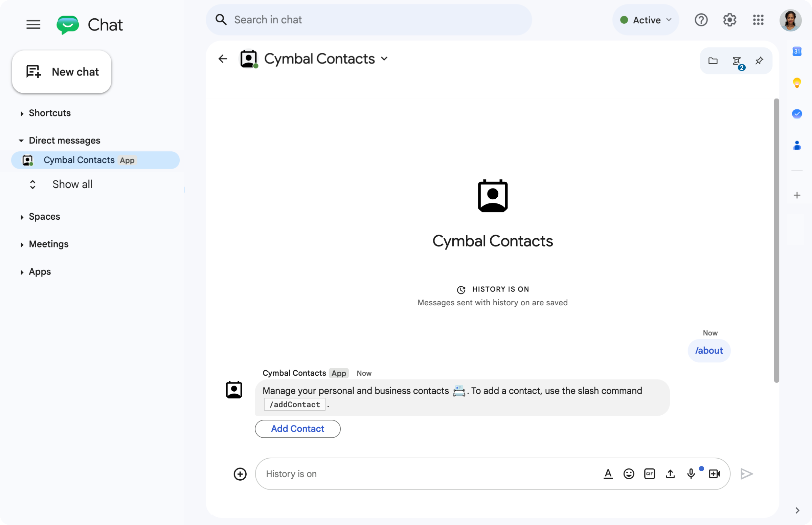Expand the side panel chevron at bottom right
This screenshot has height=525, width=812.
797,510
